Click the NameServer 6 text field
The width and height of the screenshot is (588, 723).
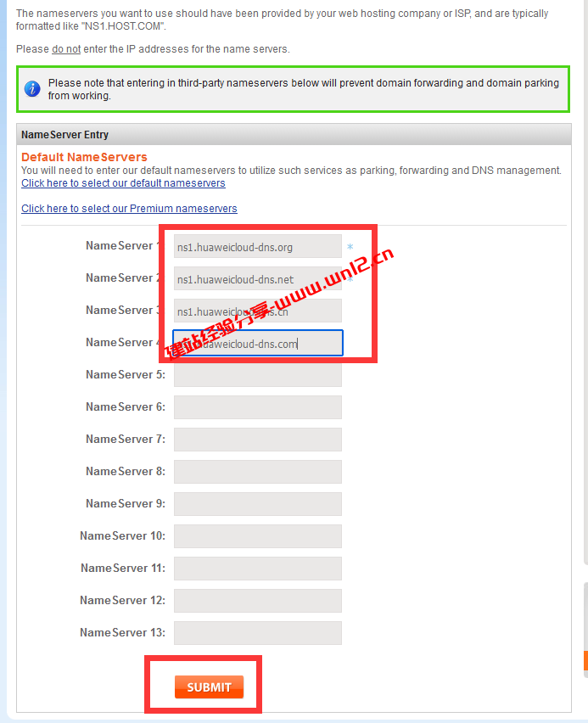point(257,407)
